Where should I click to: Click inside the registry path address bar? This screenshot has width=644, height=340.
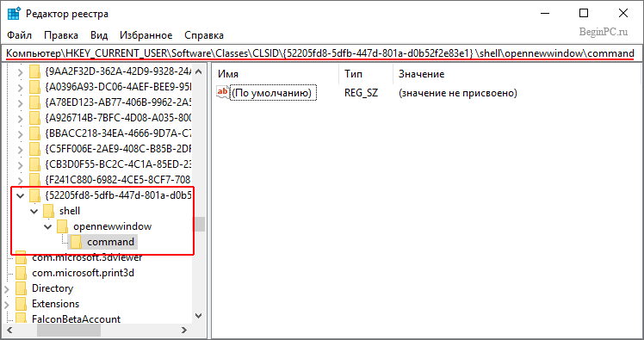point(320,53)
